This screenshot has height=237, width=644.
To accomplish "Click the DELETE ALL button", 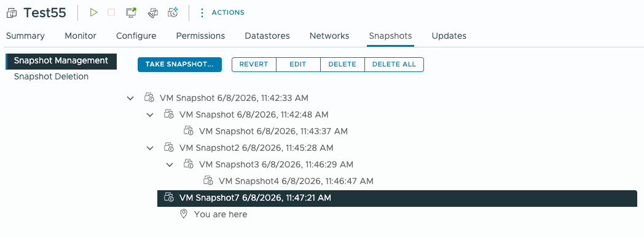I will 395,65.
